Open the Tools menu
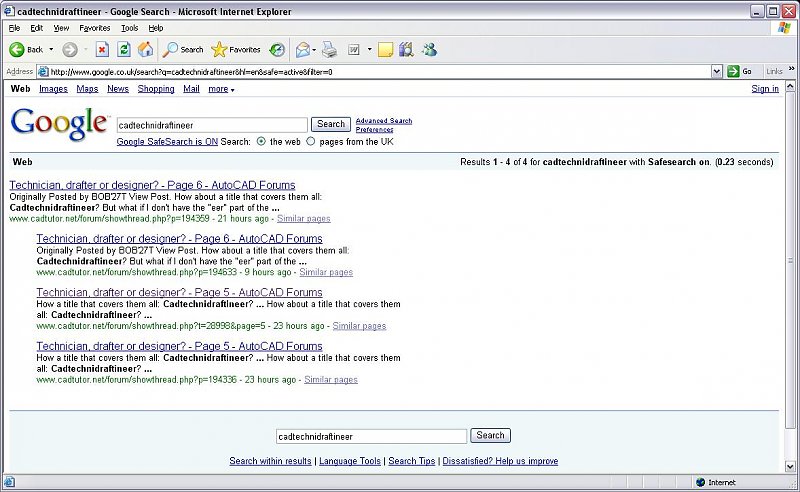800x492 pixels. 129,28
